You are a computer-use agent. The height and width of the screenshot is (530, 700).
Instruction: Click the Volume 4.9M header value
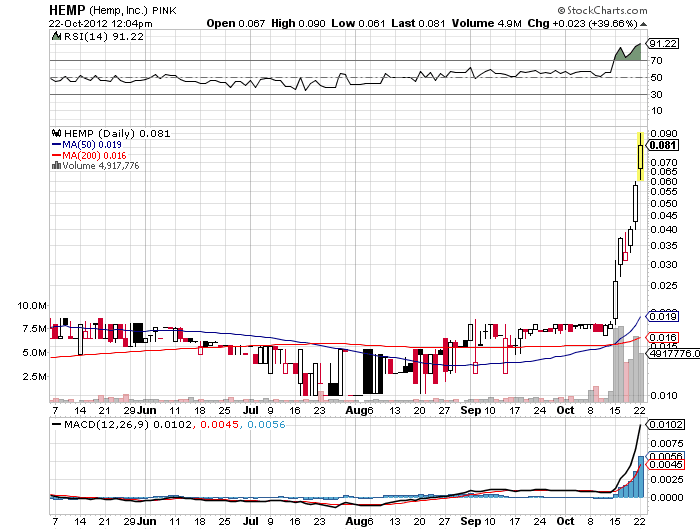point(487,23)
